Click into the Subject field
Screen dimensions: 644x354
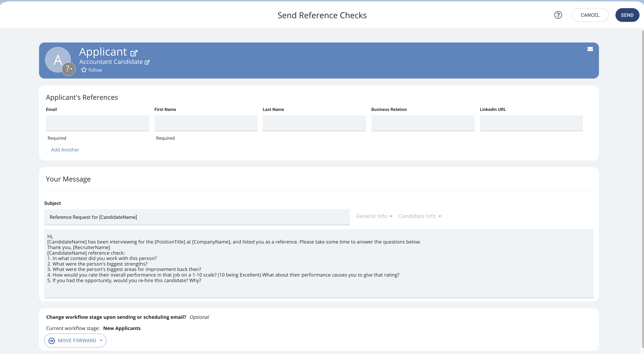[197, 217]
